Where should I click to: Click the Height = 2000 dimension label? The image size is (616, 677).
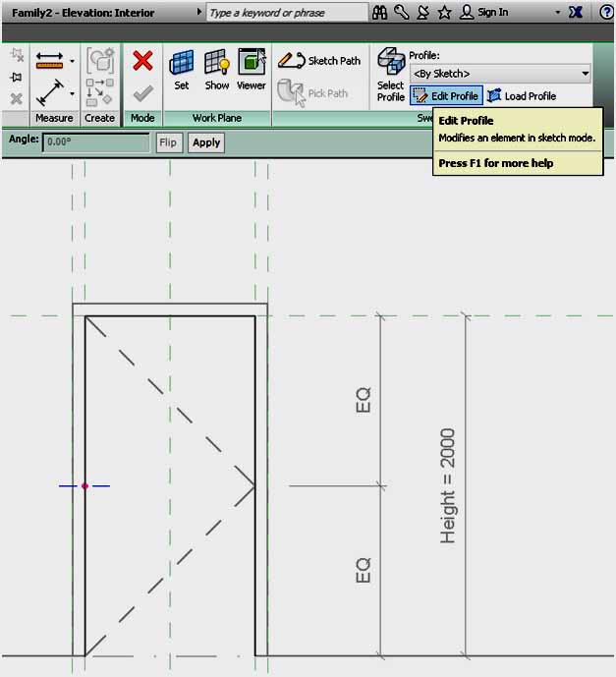[449, 486]
